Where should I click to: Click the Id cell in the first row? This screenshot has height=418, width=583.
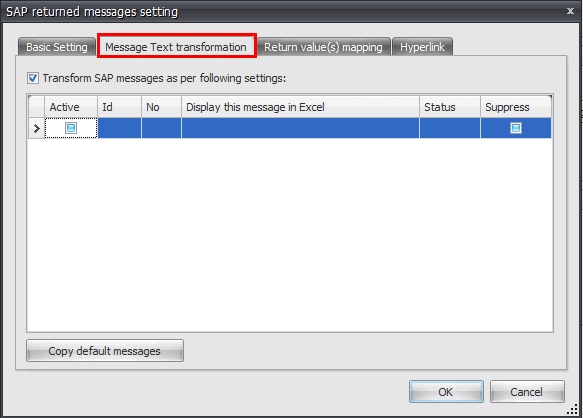(119, 128)
